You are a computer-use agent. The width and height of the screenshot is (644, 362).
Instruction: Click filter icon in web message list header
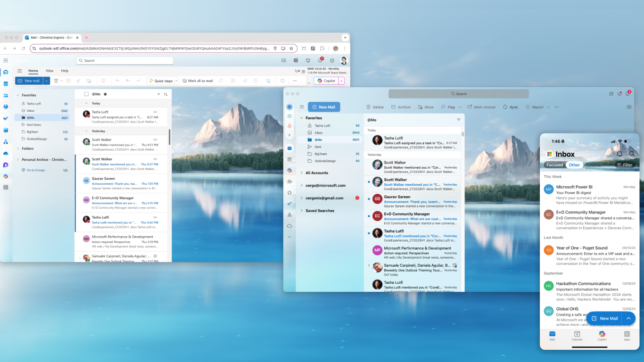(158, 94)
